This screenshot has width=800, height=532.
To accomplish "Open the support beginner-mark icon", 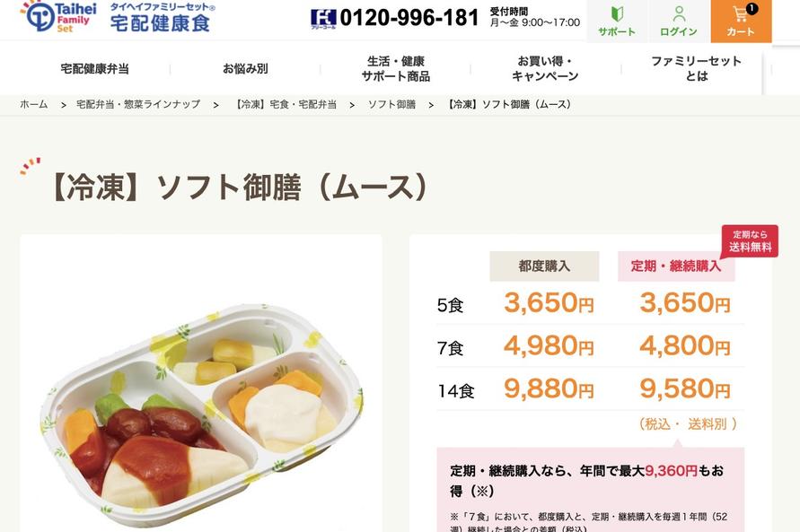I will tap(617, 14).
